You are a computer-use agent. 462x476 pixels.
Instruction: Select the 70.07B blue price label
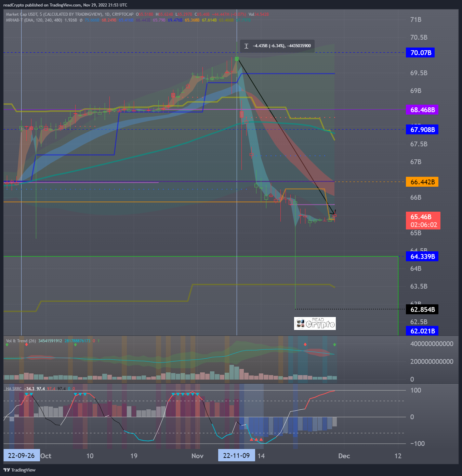coord(420,53)
